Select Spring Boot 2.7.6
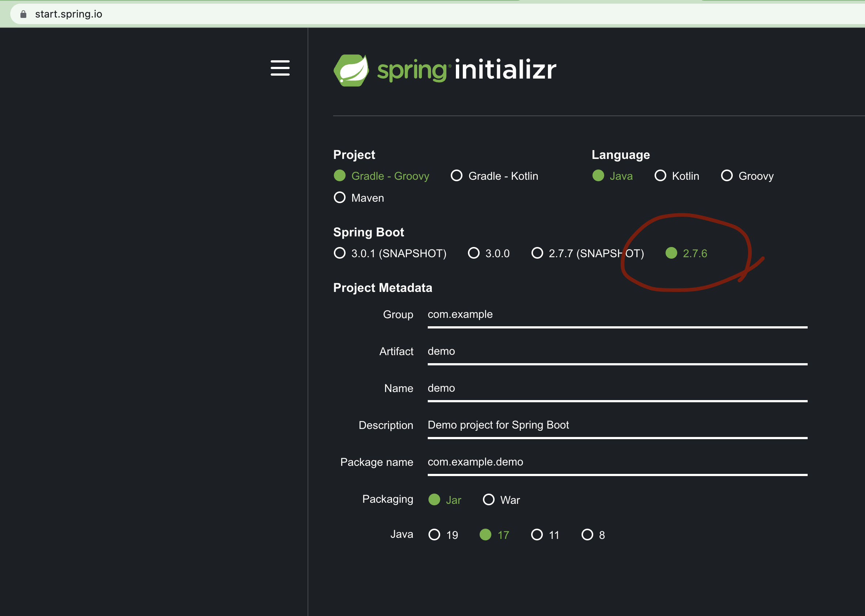This screenshot has height=616, width=865. [686, 253]
